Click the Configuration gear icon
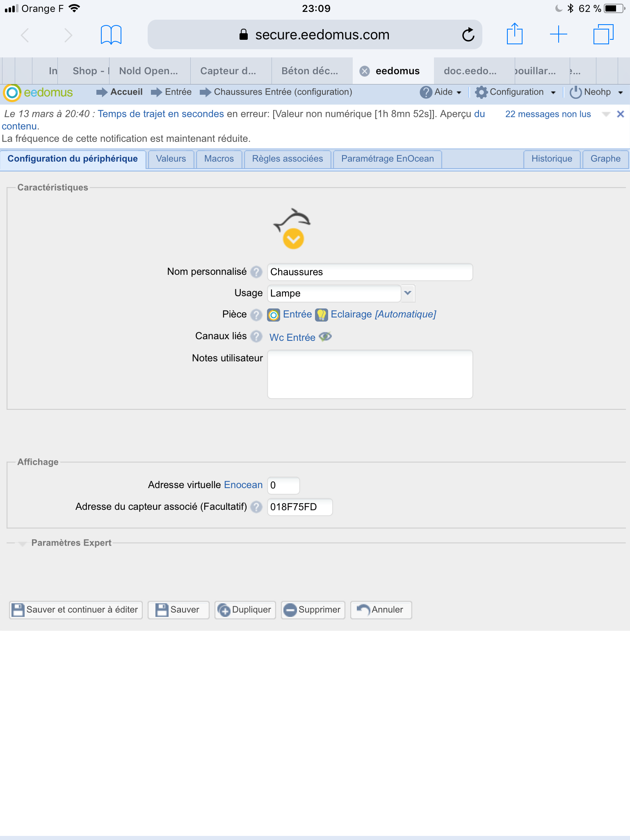 point(481,92)
